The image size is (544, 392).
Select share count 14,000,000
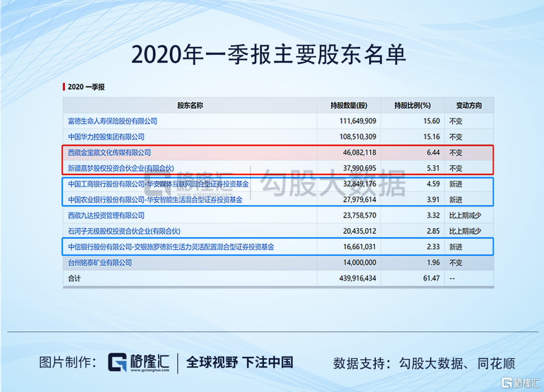tap(360, 263)
